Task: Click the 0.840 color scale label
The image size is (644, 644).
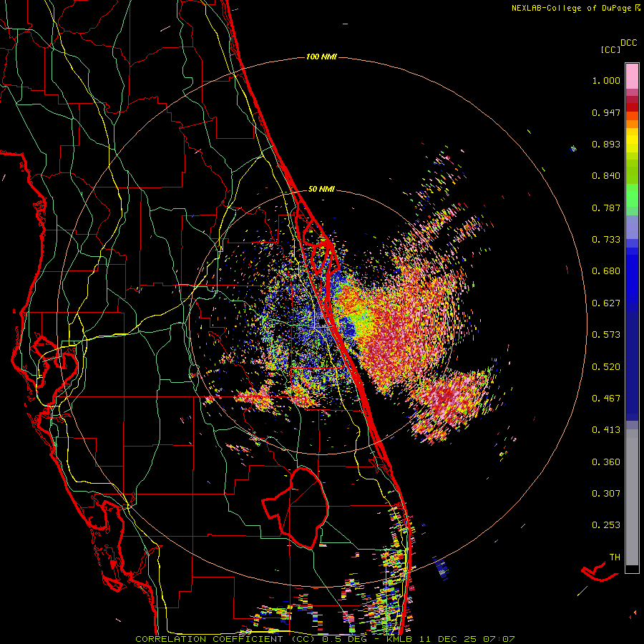Action: click(606, 176)
